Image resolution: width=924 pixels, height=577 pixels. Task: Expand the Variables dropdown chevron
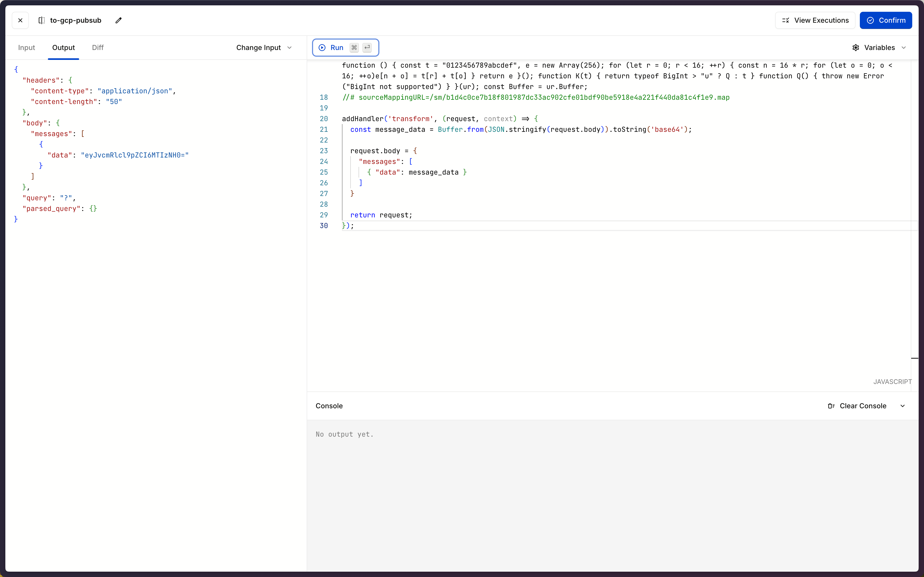click(x=904, y=48)
